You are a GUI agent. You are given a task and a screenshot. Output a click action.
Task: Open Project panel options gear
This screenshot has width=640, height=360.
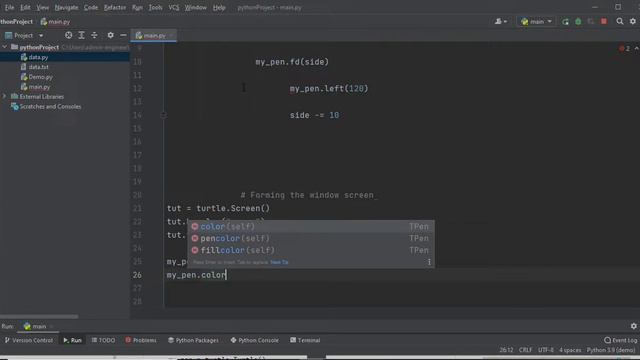click(x=111, y=36)
